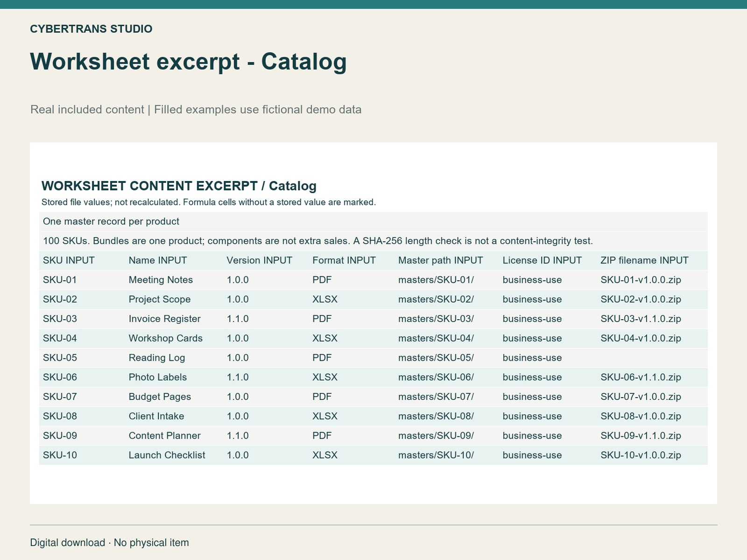Click the SKU INPUT column header
Image resolution: width=747 pixels, height=560 pixels.
(x=69, y=260)
